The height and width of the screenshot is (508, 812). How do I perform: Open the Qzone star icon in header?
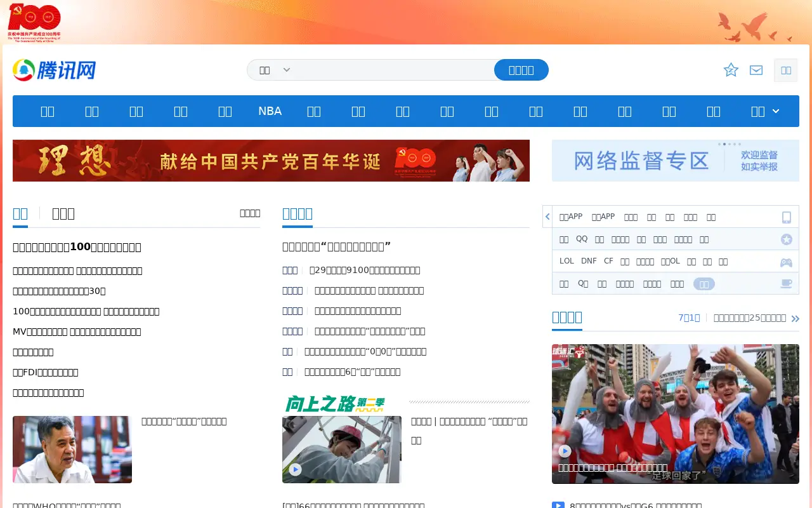click(x=731, y=70)
